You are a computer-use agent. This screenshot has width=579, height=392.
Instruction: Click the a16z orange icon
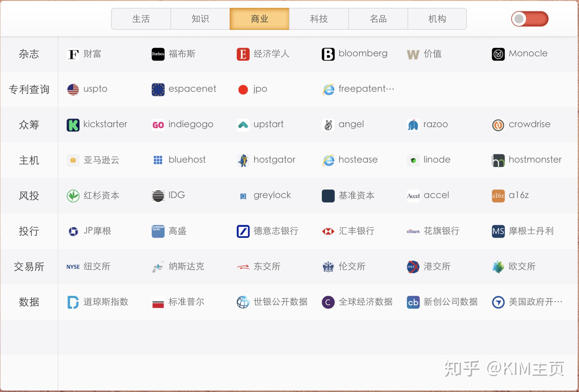(498, 196)
